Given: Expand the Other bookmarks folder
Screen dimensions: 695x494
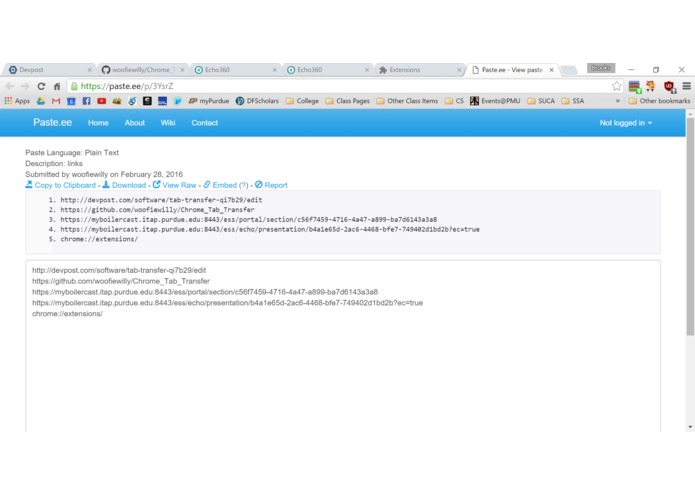Looking at the screenshot, I should click(659, 101).
